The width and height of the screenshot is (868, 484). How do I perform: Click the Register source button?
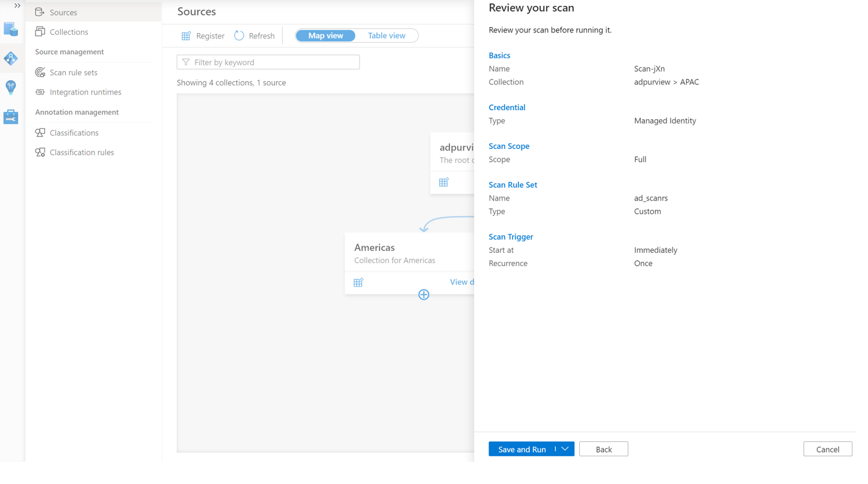pos(203,36)
